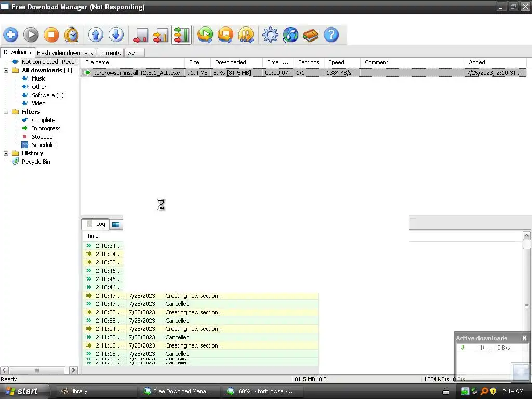Sort by Speed column header
The width and height of the screenshot is (532, 399).
[342, 62]
